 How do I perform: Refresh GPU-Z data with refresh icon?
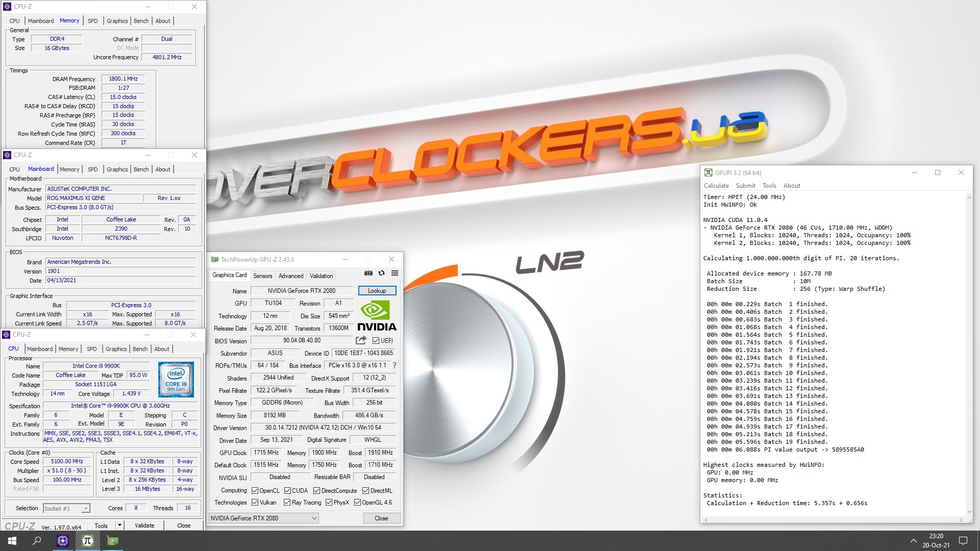tap(381, 273)
